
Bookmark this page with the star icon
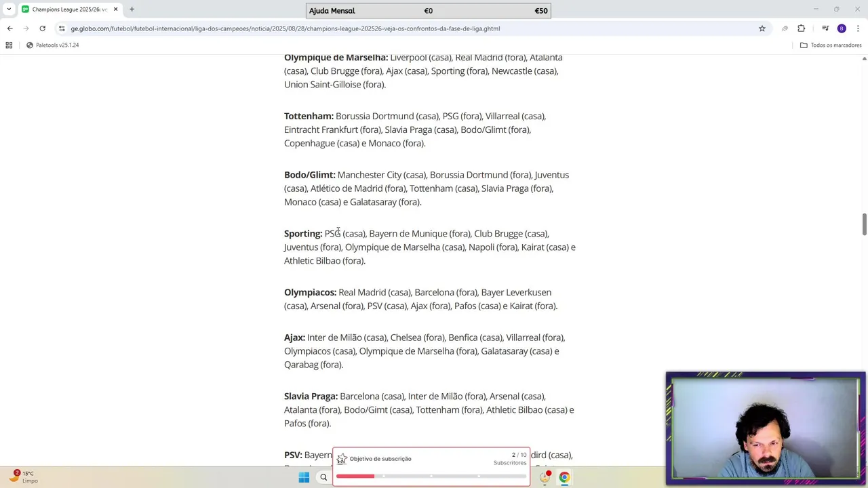tap(762, 28)
